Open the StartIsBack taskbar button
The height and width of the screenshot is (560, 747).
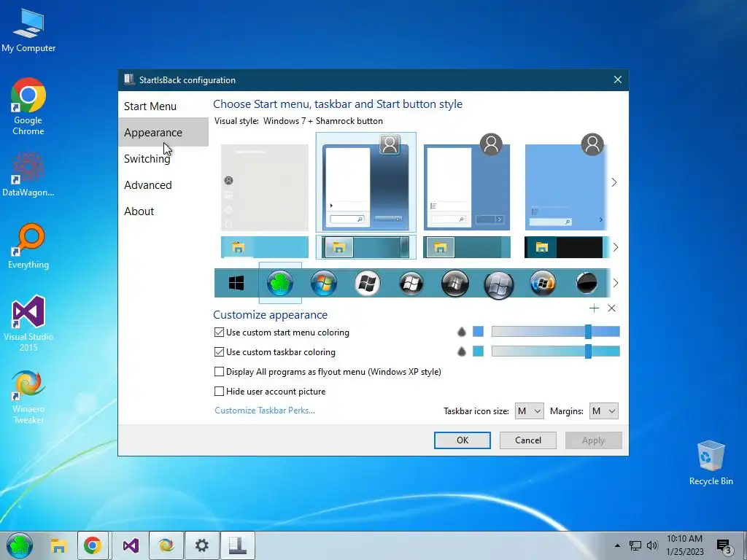click(x=237, y=545)
